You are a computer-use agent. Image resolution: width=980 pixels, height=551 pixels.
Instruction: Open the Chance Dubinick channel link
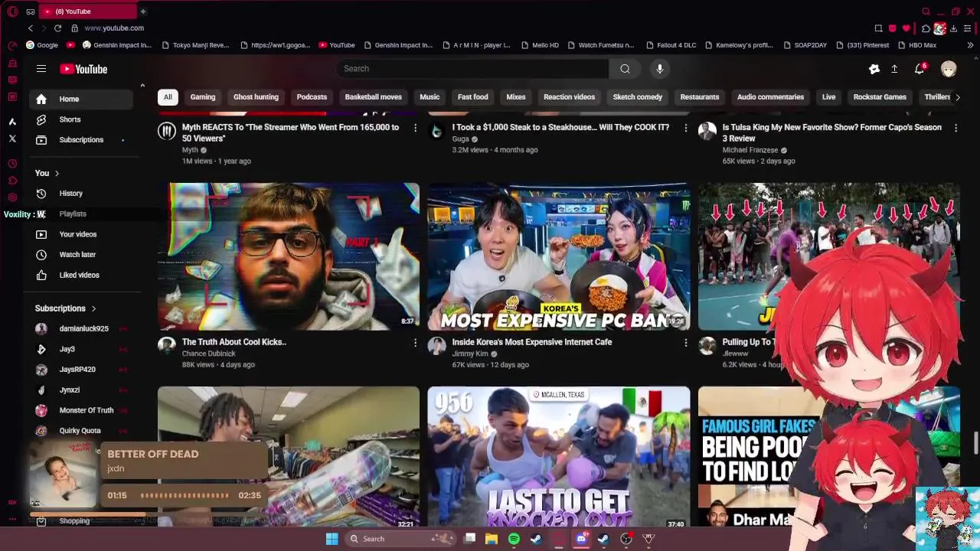pos(208,354)
